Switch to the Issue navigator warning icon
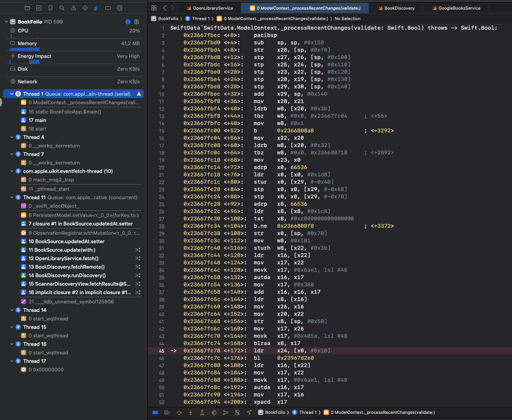This screenshot has height=420, width=512. coord(73,8)
